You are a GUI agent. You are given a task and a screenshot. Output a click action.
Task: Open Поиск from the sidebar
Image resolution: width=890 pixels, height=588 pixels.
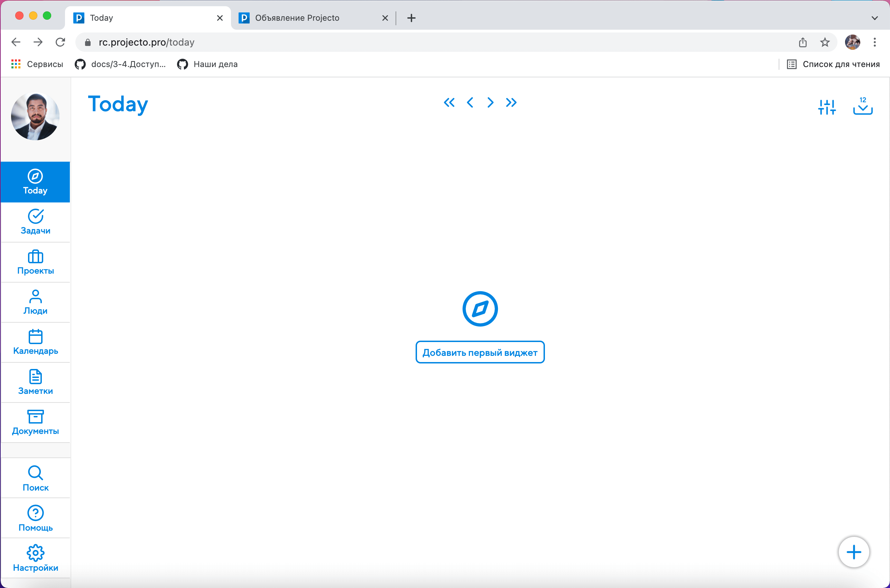tap(35, 478)
